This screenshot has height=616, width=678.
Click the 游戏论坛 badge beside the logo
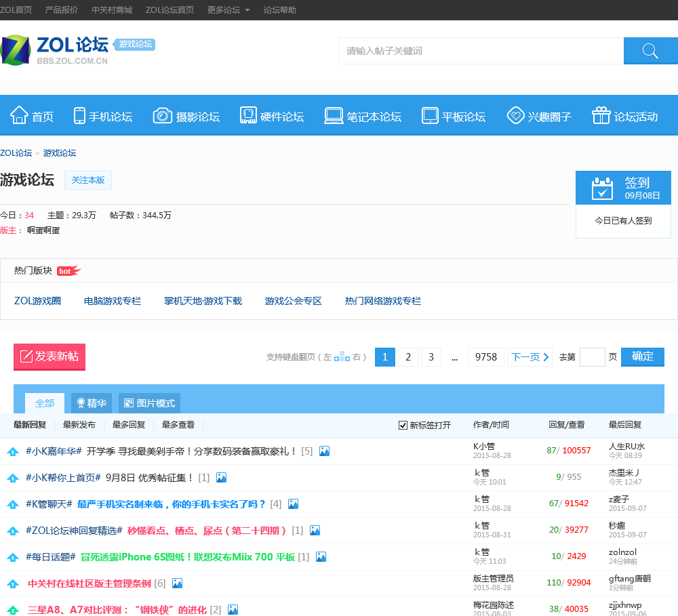(134, 44)
